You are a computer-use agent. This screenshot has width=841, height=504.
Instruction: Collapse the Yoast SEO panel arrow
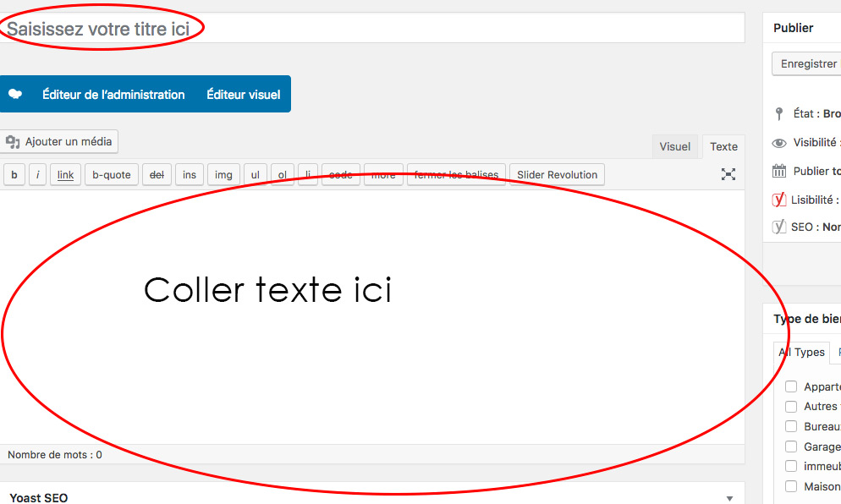(729, 498)
